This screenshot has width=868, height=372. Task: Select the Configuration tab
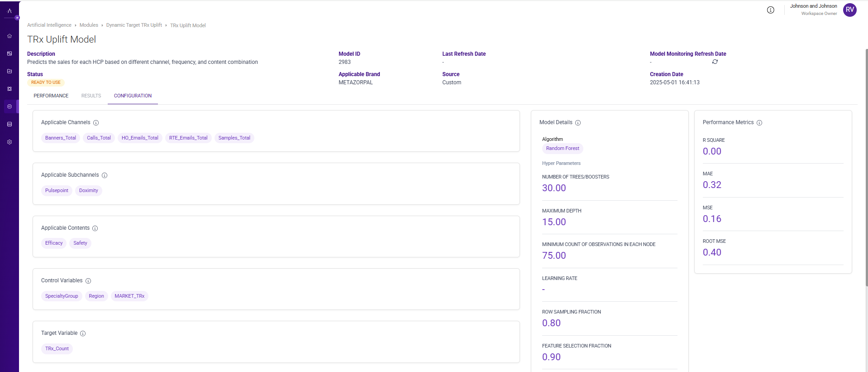(133, 96)
